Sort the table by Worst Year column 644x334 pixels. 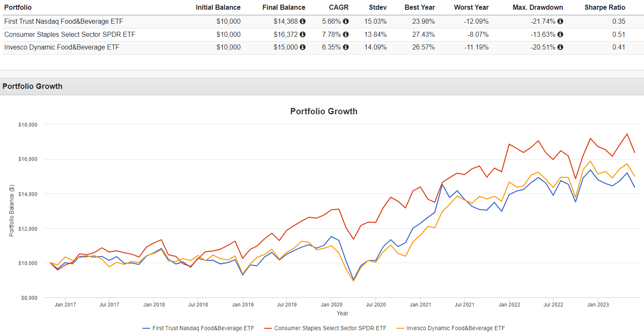tap(471, 7)
